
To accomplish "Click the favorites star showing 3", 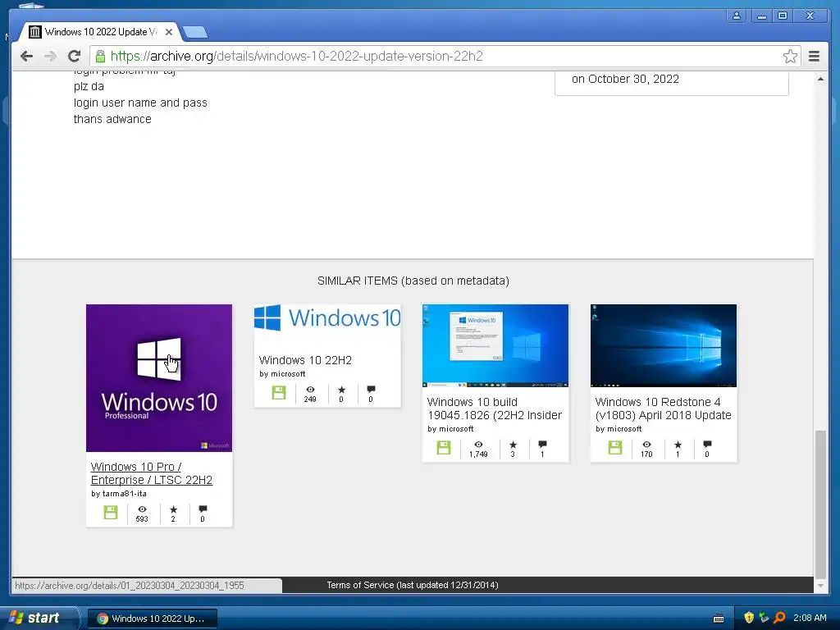I will point(513,445).
